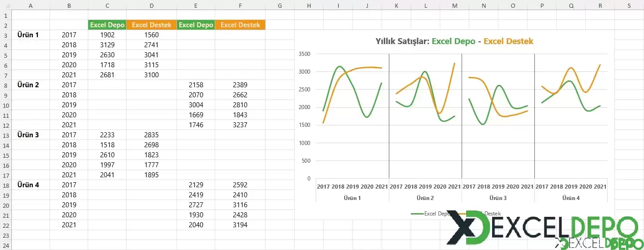Select row 12 header
This screenshot has width=644, height=250.
click(x=5, y=125)
